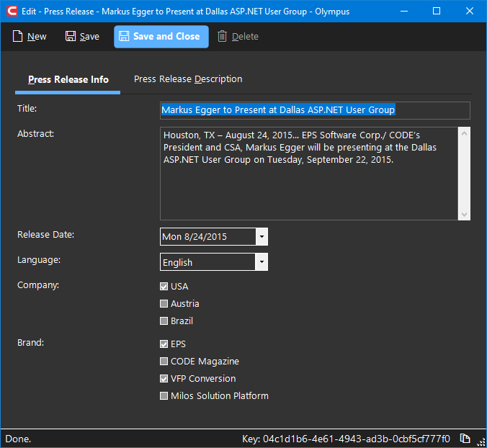Open the Press Release Description tab
The image size is (487, 448).
click(x=188, y=79)
